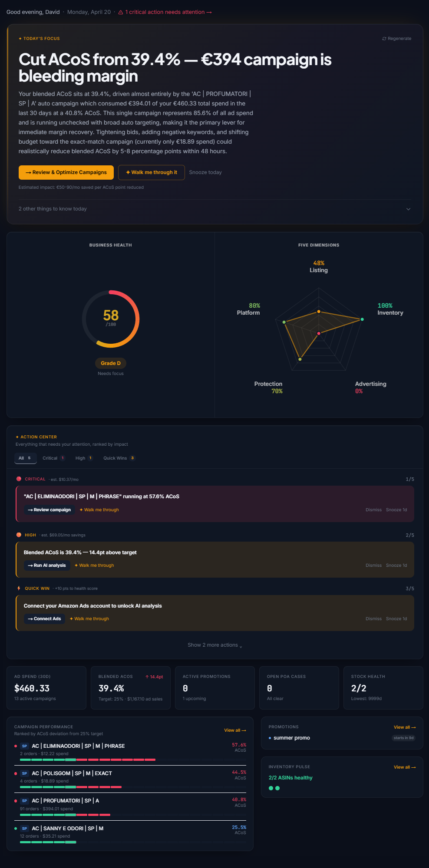Switch to the Critical filter tab
This screenshot has height=868, width=429.
coord(52,458)
